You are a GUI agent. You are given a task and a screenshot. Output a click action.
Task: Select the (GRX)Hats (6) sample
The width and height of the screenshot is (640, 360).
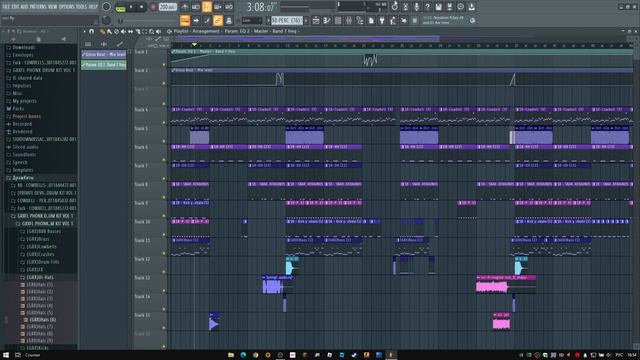[x=42, y=320]
